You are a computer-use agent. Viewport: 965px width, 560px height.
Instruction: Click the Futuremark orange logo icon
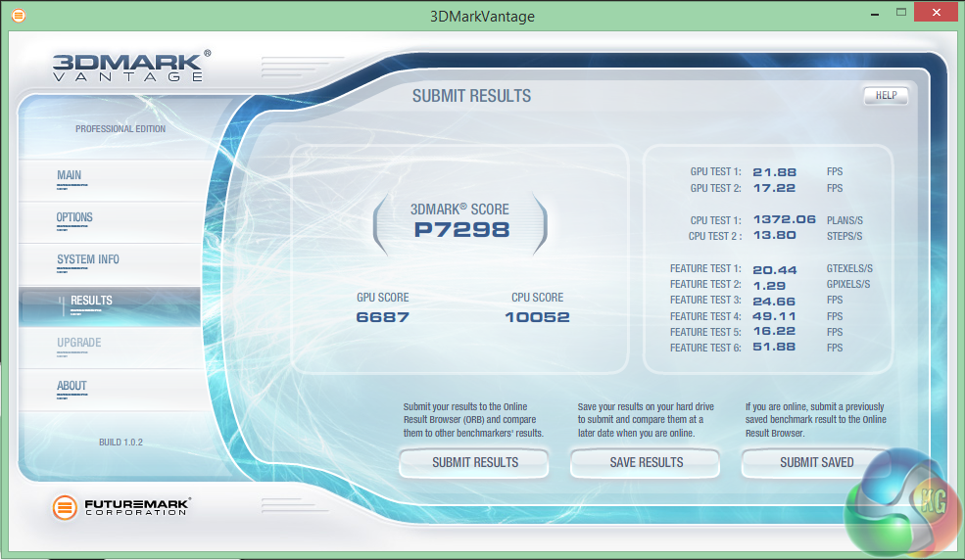[x=65, y=508]
